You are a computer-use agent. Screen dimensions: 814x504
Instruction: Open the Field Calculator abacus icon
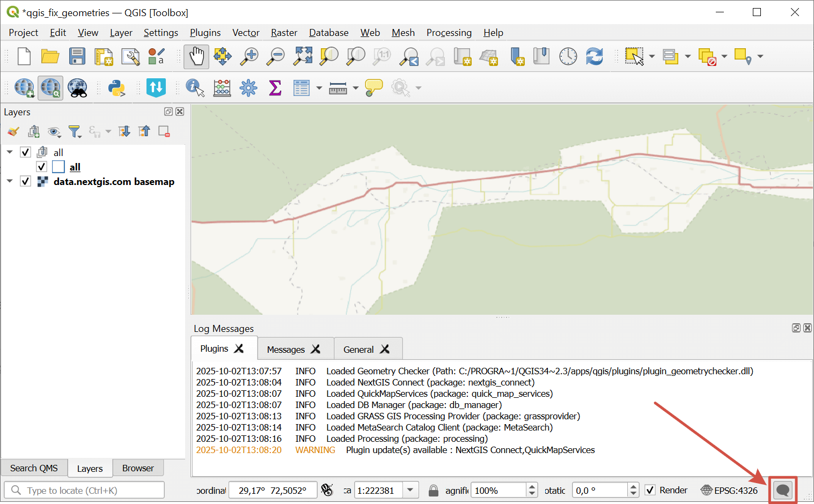[x=222, y=88]
